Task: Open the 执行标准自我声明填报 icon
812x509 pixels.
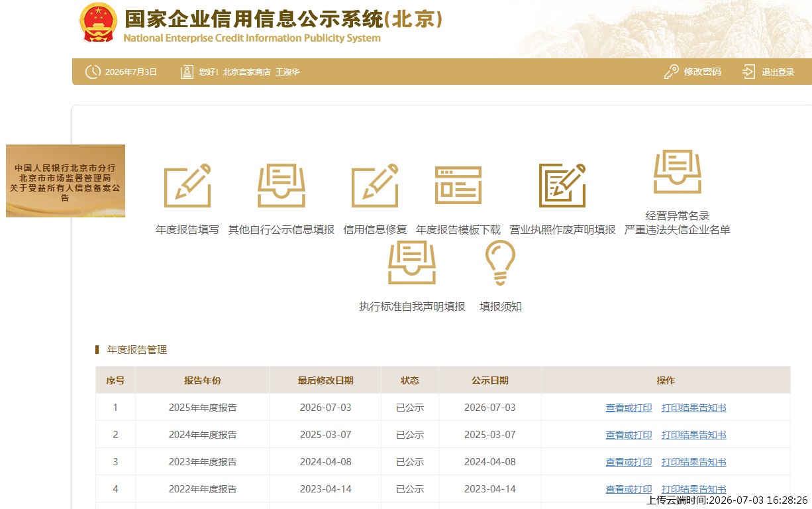Action: click(412, 262)
